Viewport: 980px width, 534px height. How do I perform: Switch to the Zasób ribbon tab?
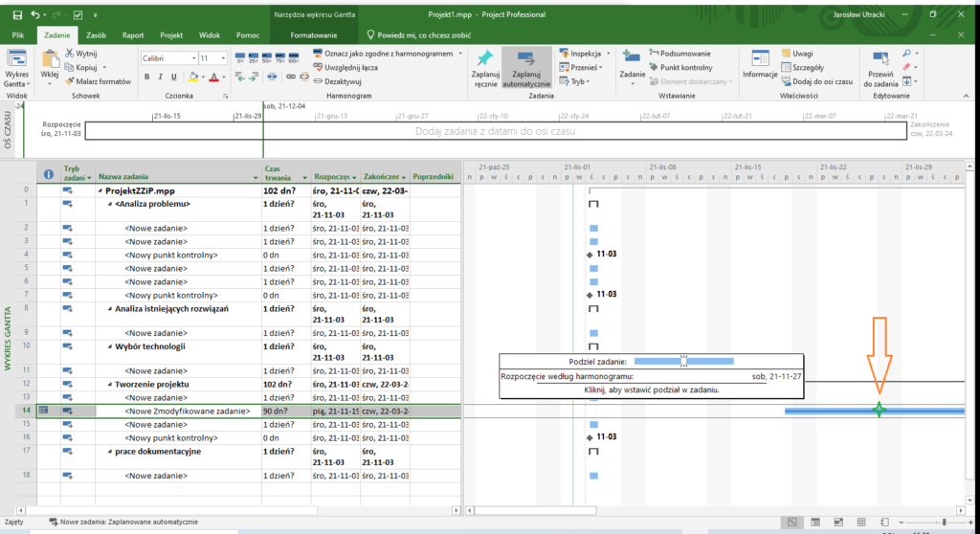97,34
